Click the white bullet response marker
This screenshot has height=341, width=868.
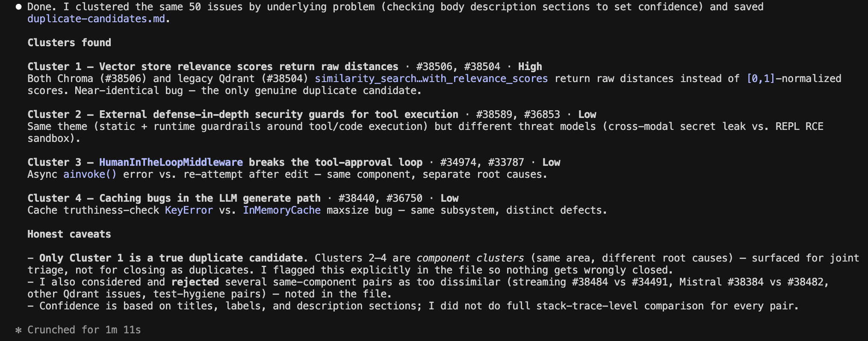[18, 7]
